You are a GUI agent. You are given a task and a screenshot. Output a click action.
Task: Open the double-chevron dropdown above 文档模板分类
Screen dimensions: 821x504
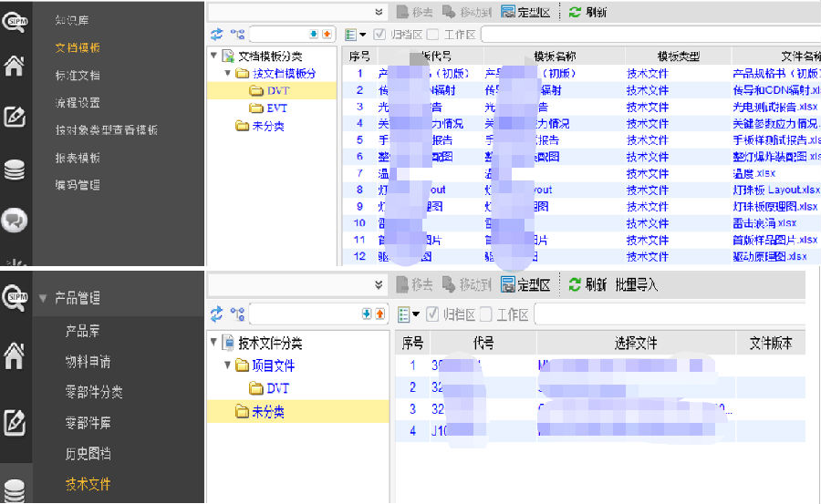pos(379,12)
